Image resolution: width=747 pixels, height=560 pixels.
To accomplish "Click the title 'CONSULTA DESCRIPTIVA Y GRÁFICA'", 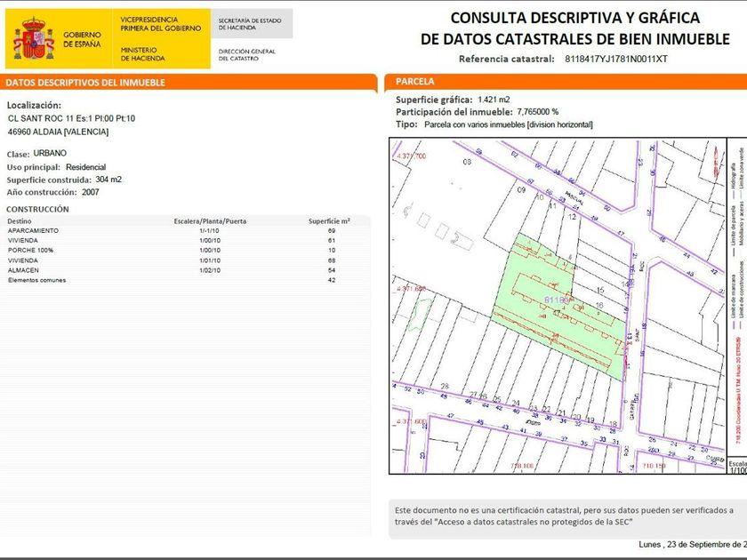I will click(x=575, y=18).
